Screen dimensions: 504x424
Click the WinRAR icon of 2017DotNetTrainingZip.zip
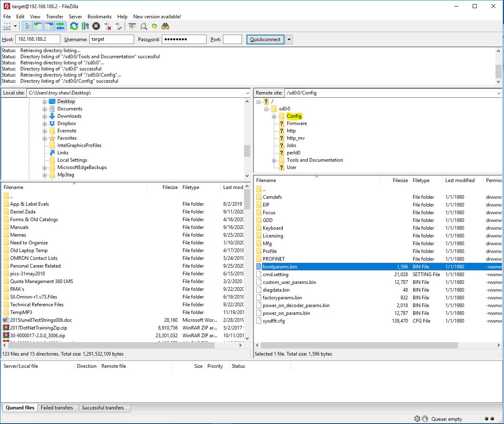coord(6,328)
